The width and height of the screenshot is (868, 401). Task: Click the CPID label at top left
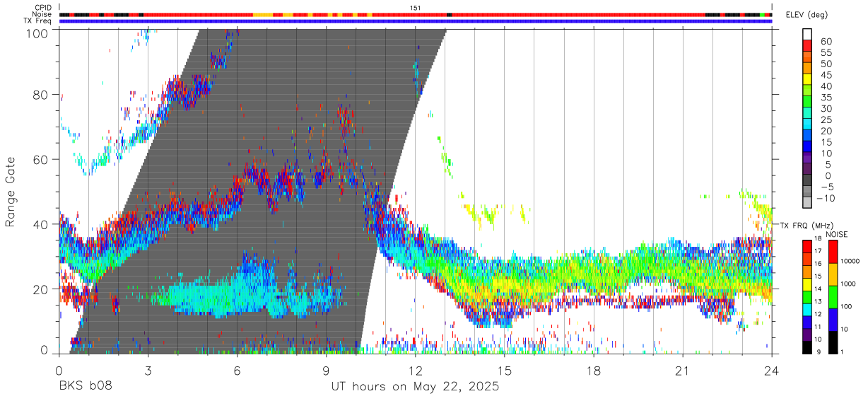43,8
